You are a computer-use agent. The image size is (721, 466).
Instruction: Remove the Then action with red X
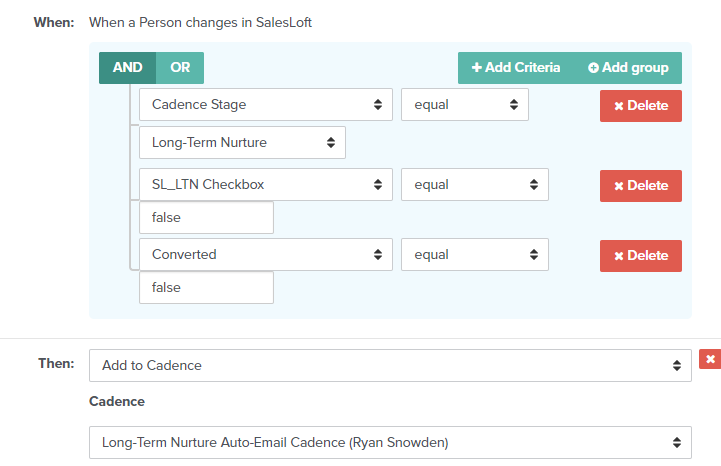pos(710,359)
